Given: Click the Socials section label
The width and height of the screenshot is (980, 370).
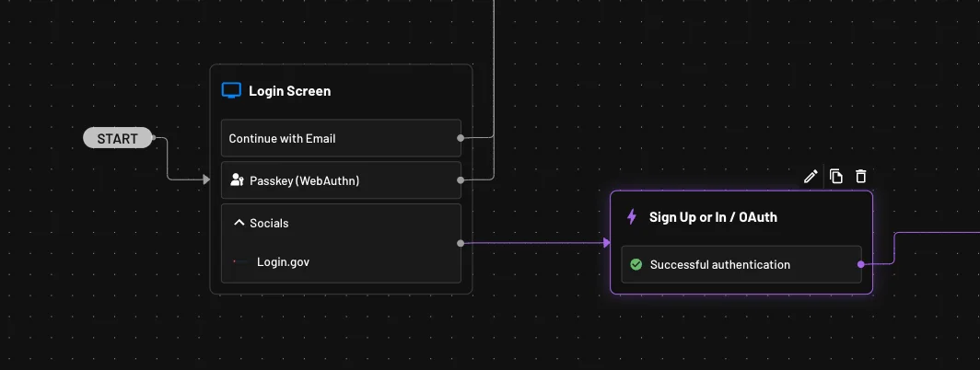Looking at the screenshot, I should tap(269, 223).
